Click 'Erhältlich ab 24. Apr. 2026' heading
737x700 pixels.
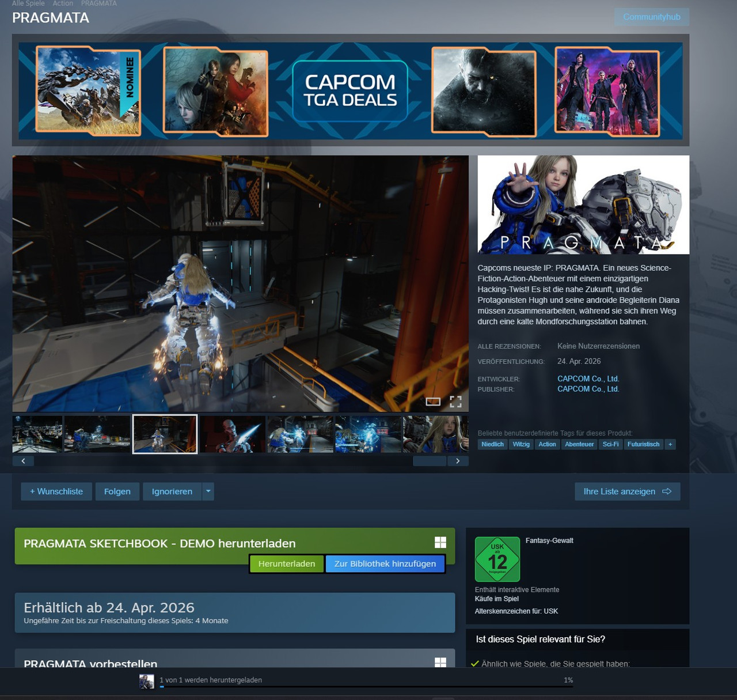109,607
